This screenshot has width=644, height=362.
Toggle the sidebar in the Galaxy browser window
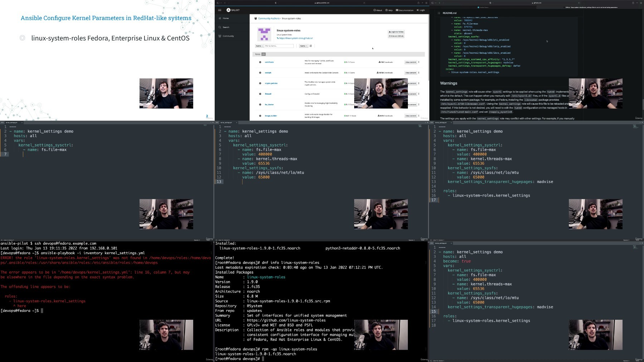point(218,3)
